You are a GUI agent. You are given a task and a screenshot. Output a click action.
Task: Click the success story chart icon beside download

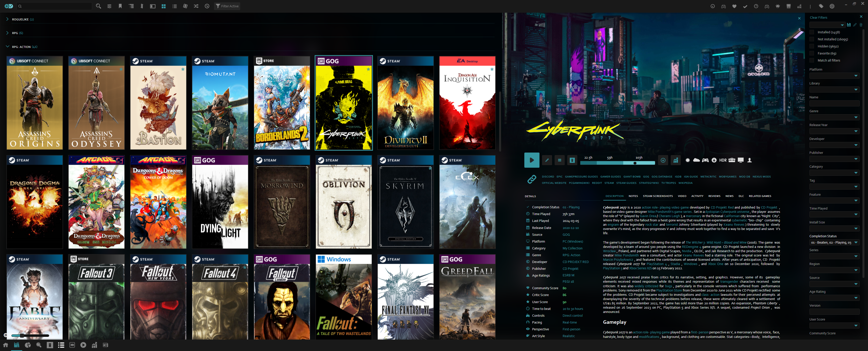[x=675, y=160]
